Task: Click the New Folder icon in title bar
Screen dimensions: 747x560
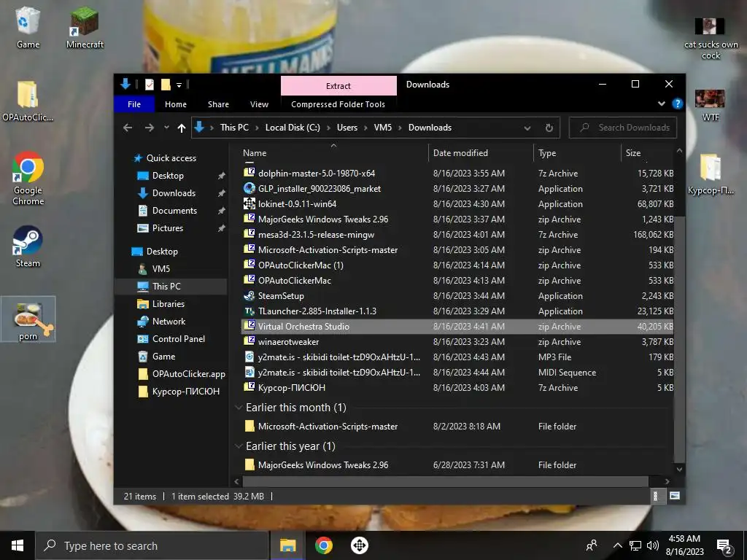Action: [x=166, y=85]
